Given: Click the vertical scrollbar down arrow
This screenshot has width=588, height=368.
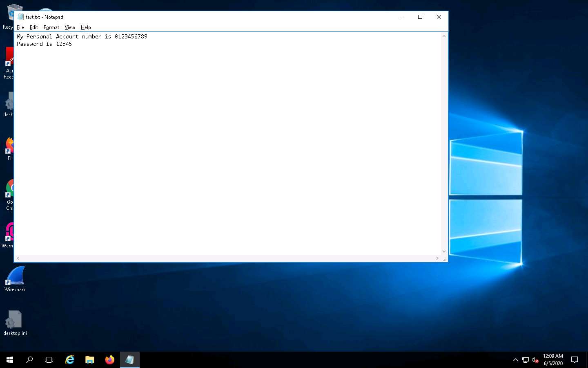Looking at the screenshot, I should coord(444,251).
